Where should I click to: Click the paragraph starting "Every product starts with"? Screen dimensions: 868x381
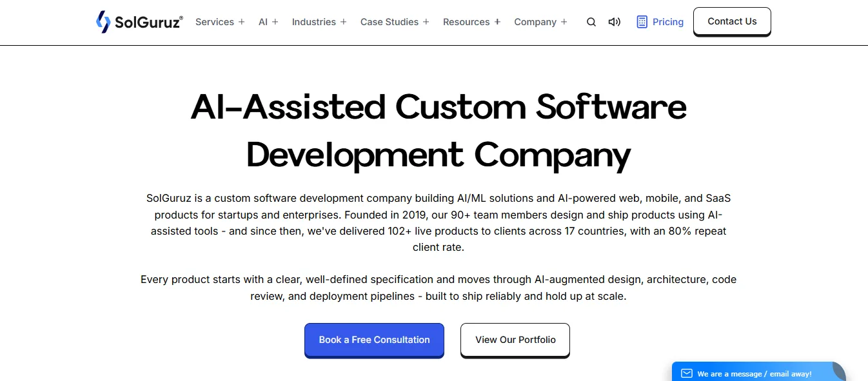tap(439, 288)
